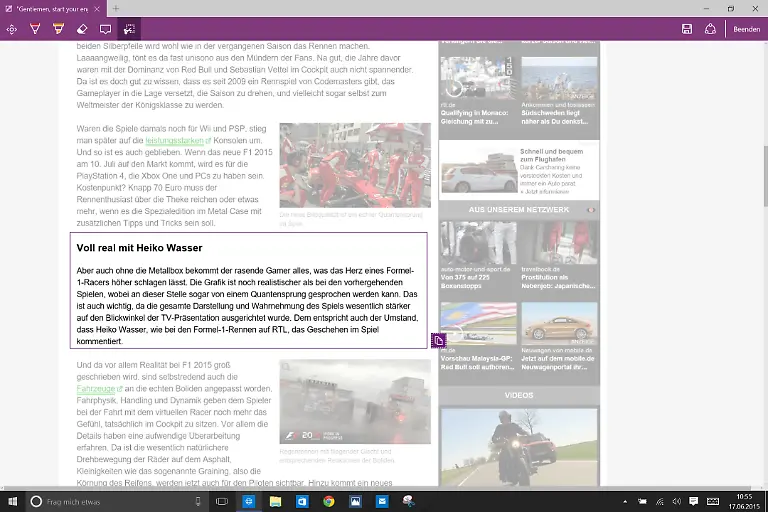Viewport: 768px width, 512px height.
Task: Open a new browser tab
Action: tap(116, 8)
